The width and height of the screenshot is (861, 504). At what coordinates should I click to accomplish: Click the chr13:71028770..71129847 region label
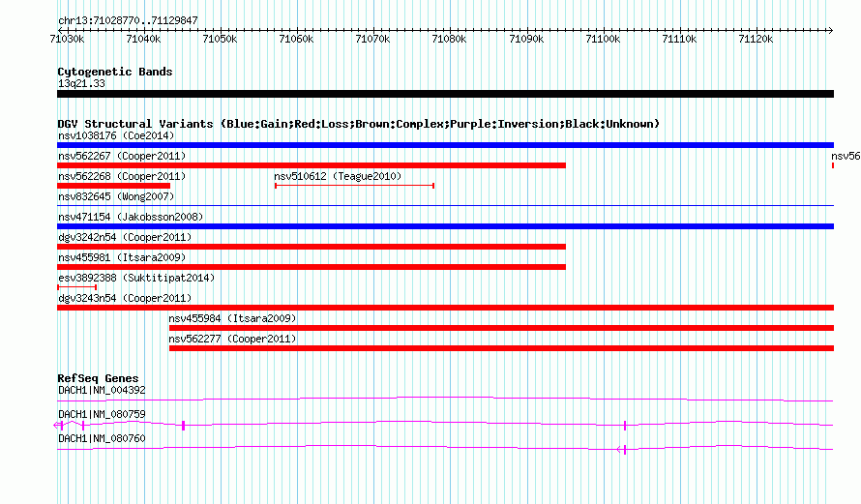(x=128, y=21)
